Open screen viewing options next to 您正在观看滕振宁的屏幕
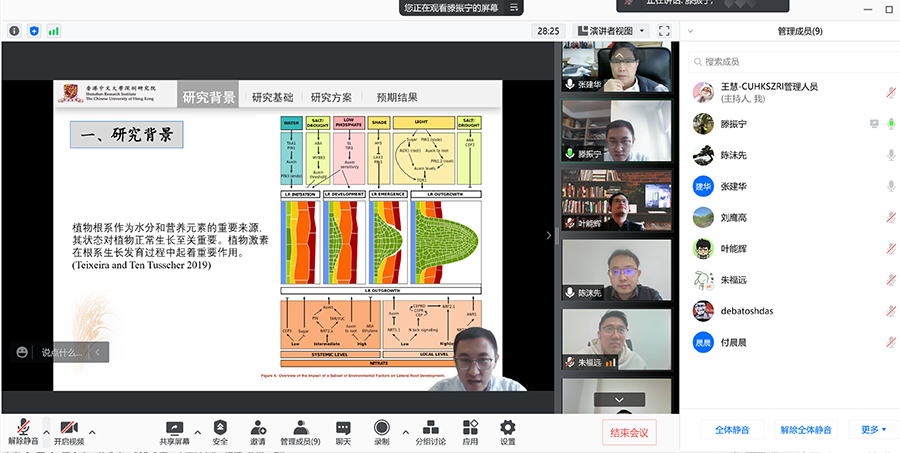900x453 pixels. [x=514, y=7]
